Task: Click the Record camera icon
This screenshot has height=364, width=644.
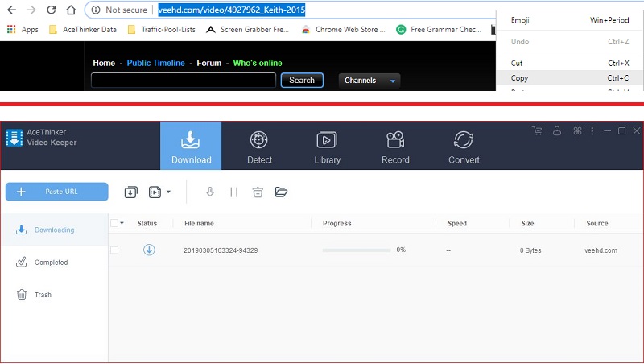Action: [395, 139]
